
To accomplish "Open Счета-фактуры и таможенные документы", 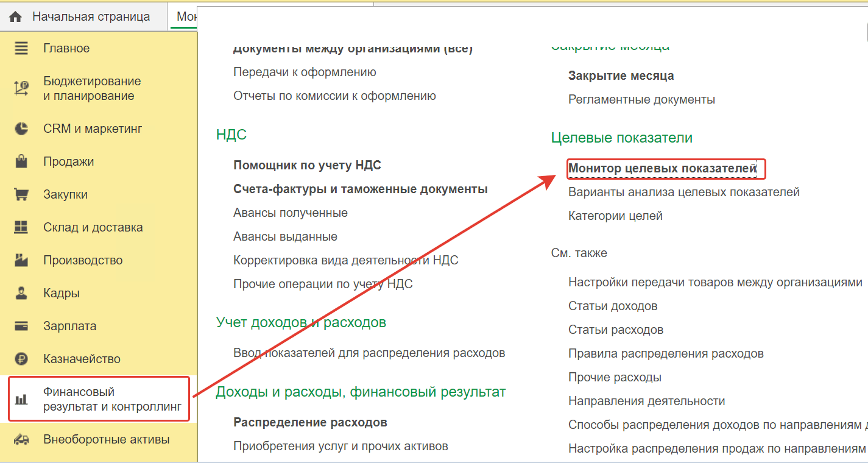I will coord(360,189).
